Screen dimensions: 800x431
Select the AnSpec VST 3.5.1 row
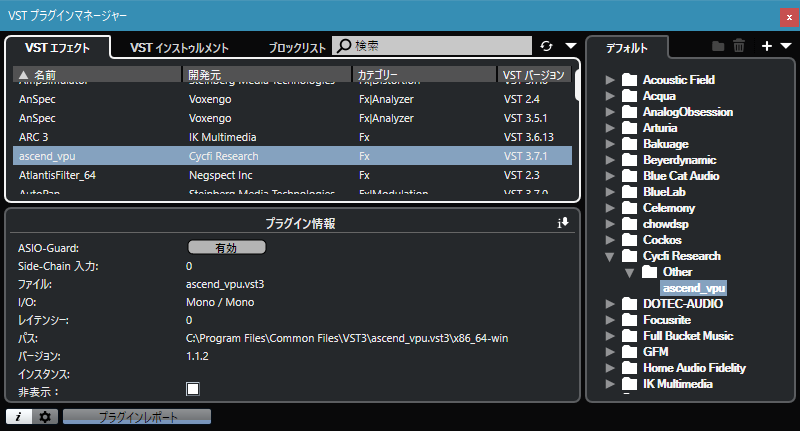point(292,118)
